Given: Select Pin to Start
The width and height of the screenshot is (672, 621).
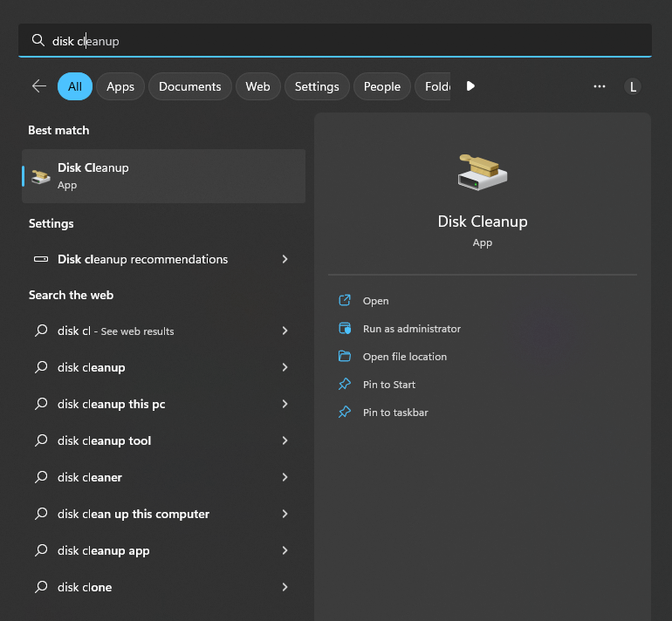Looking at the screenshot, I should pos(389,384).
